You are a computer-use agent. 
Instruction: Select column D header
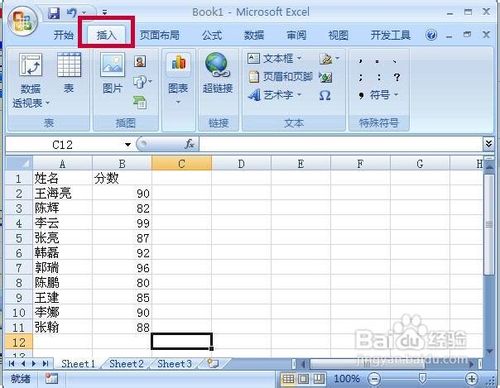(x=241, y=164)
